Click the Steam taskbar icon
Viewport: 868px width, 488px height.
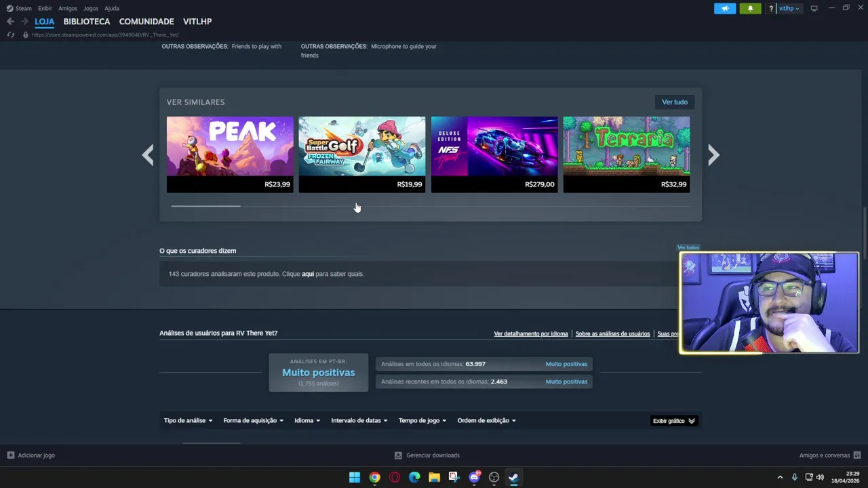[514, 477]
